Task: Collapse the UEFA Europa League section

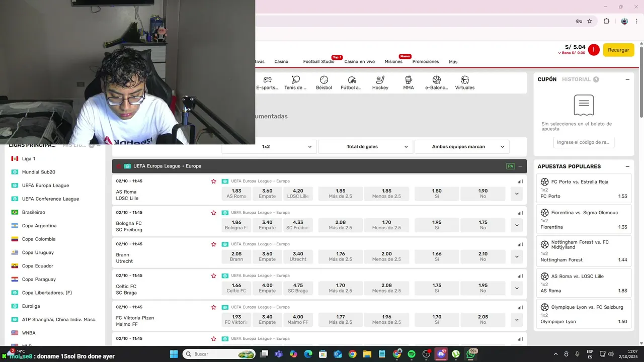Action: click(x=520, y=166)
